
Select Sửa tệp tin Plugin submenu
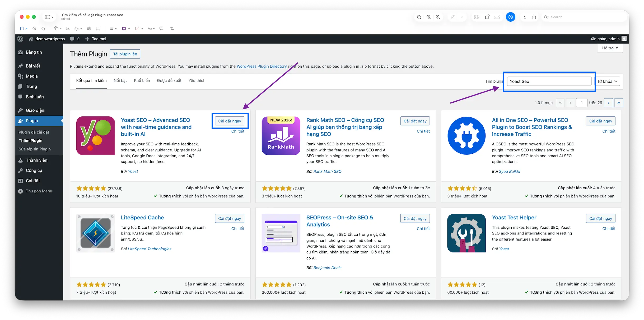(x=35, y=149)
